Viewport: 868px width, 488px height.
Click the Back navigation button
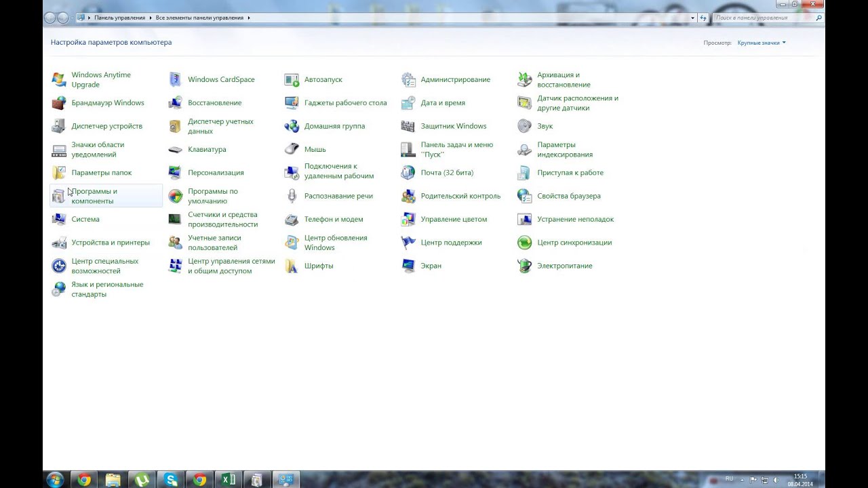pos(50,18)
